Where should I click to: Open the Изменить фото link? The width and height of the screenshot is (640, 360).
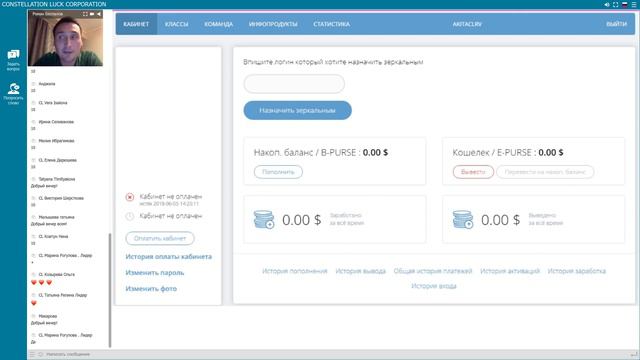(x=151, y=289)
